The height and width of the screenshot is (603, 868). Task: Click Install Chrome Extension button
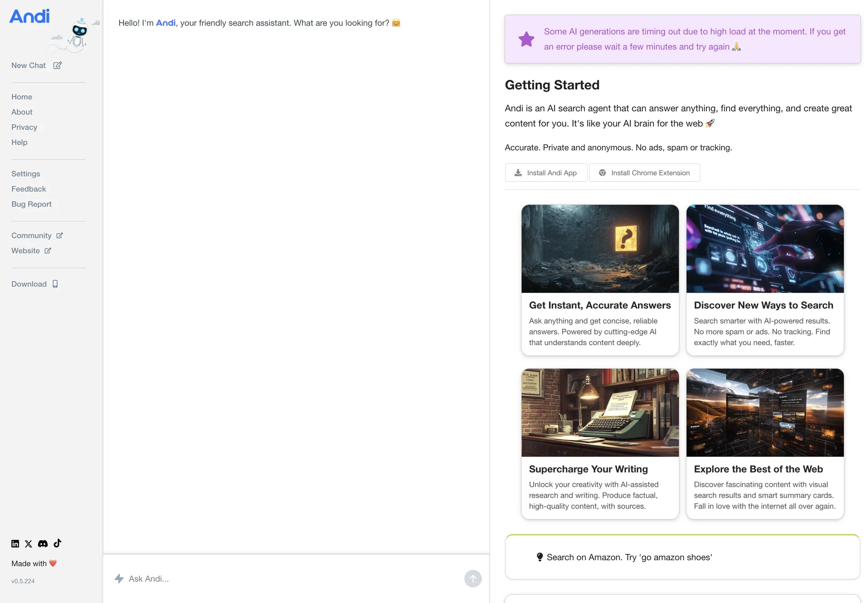(645, 173)
